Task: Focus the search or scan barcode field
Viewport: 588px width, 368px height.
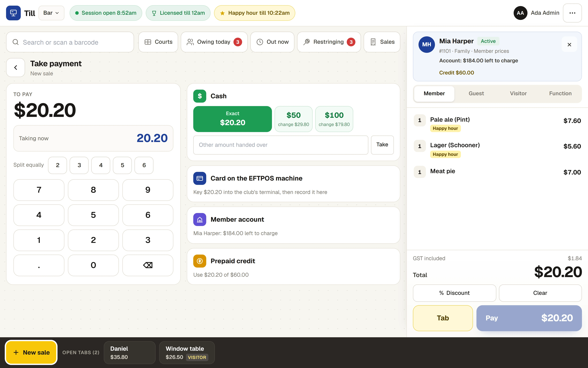Action: point(70,42)
